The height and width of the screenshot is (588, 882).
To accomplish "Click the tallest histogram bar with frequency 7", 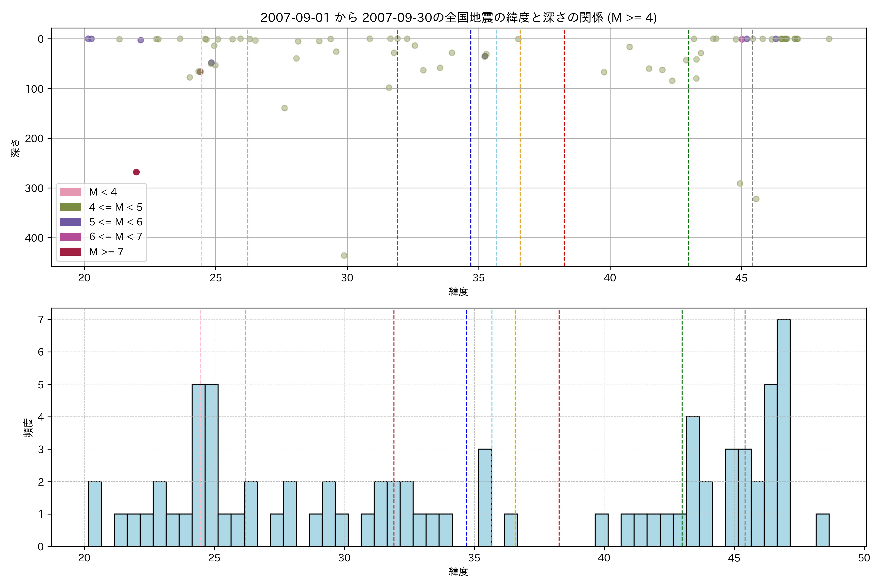I will [783, 432].
